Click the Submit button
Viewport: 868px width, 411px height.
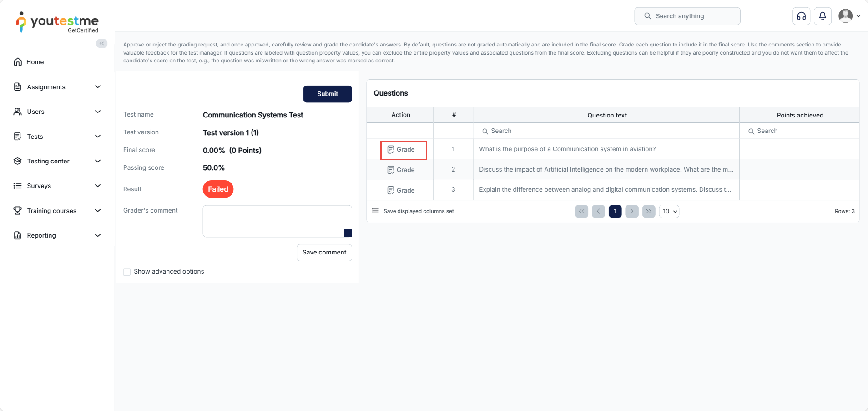(328, 94)
